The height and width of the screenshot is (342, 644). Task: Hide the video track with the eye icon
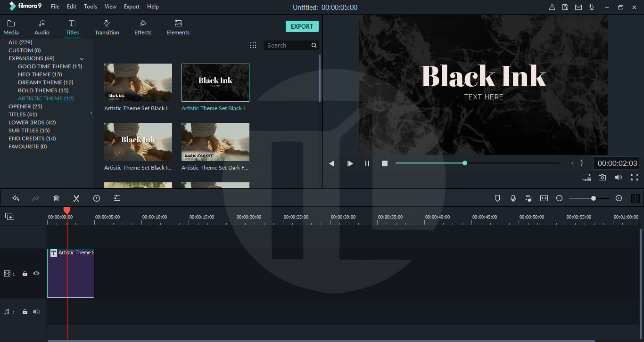click(36, 273)
